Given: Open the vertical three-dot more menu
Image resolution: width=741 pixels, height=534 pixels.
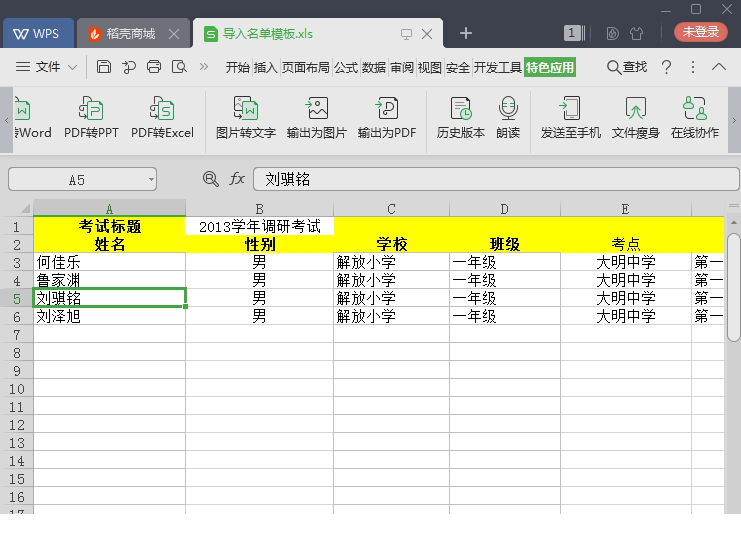Looking at the screenshot, I should (693, 67).
